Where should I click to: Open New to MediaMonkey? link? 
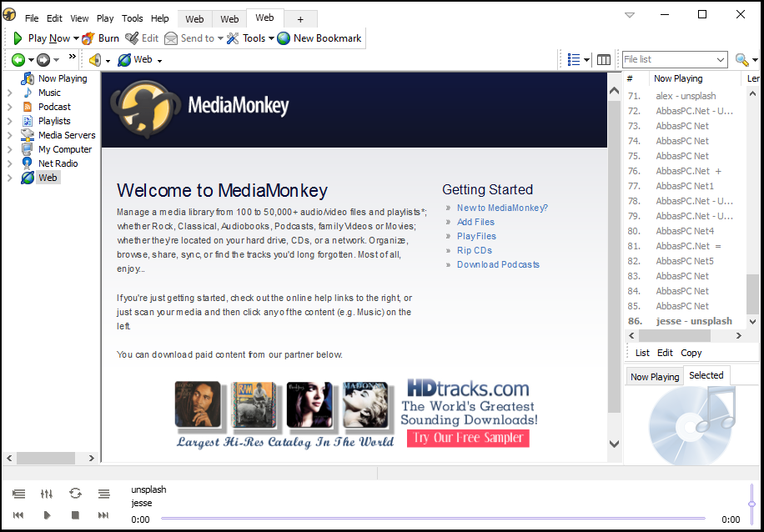tap(502, 208)
